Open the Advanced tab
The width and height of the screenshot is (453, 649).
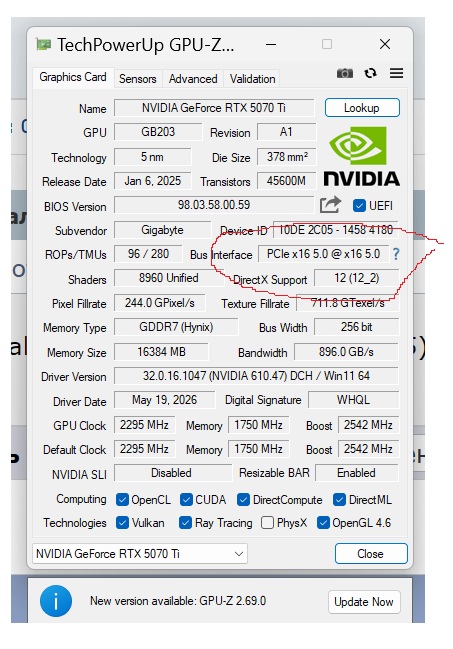(x=193, y=79)
